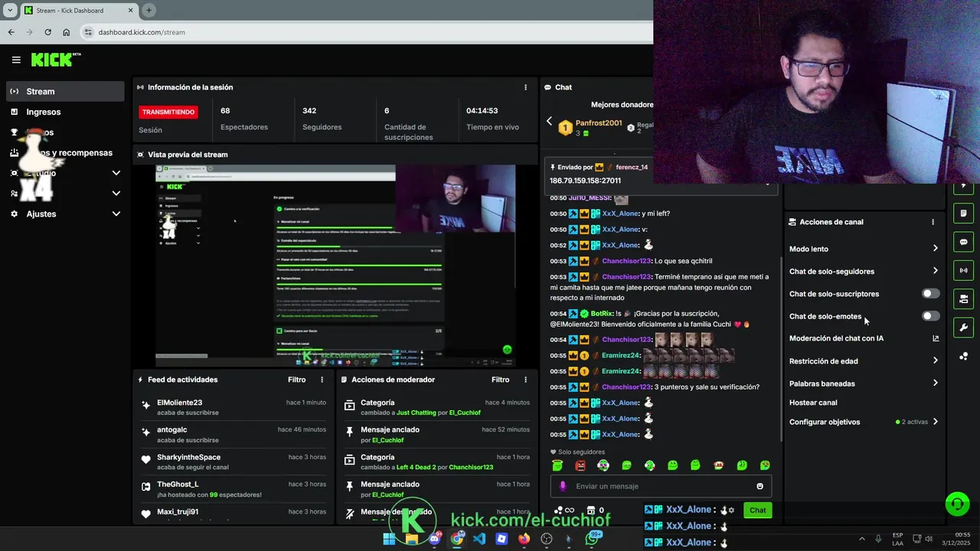Open the store icon below message box
Image resolution: width=980 pixels, height=551 pixels.
(590, 510)
